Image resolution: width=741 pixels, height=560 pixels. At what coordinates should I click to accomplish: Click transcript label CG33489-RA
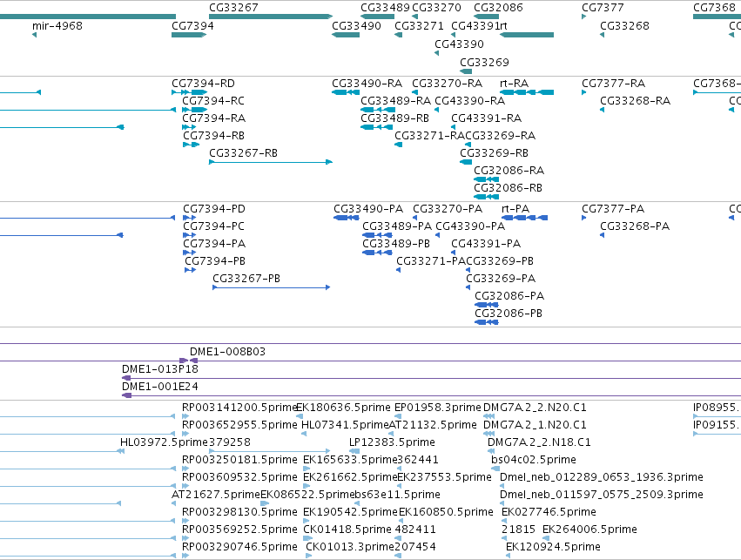coord(395,101)
